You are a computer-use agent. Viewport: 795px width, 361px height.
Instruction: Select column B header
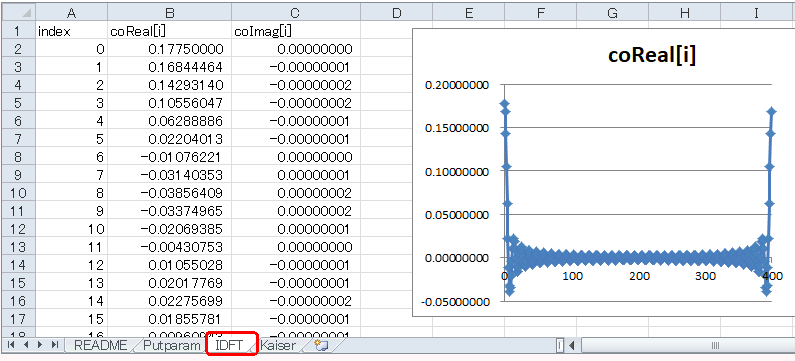[x=169, y=12]
